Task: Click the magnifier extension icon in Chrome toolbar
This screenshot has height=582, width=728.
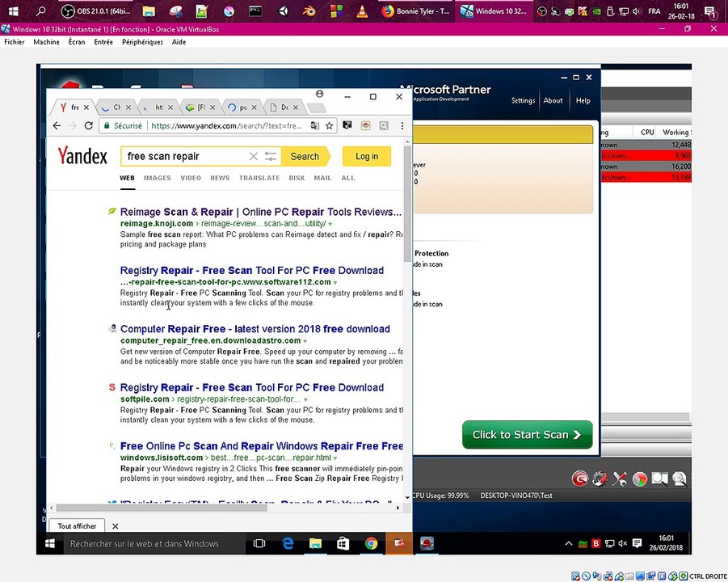Action: pyautogui.click(x=384, y=125)
